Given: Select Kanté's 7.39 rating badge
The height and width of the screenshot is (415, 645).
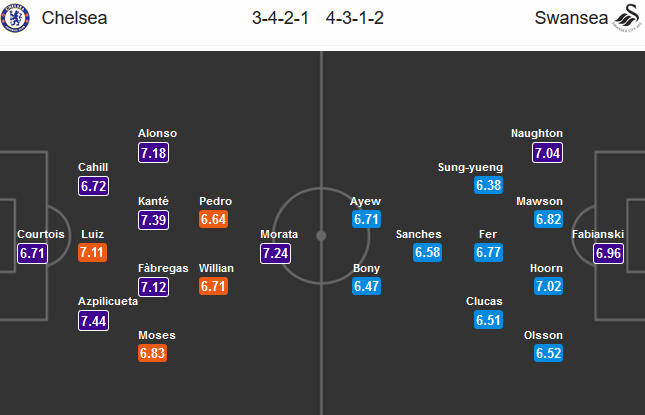Looking at the screenshot, I should click(154, 219).
